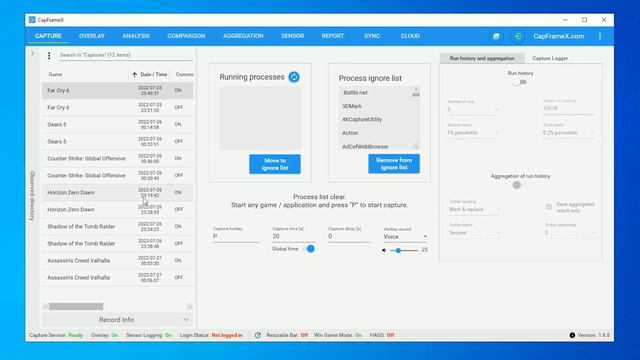Viewport: 640px width, 360px height.
Task: Click the Capture delay field
Action: tap(349, 236)
